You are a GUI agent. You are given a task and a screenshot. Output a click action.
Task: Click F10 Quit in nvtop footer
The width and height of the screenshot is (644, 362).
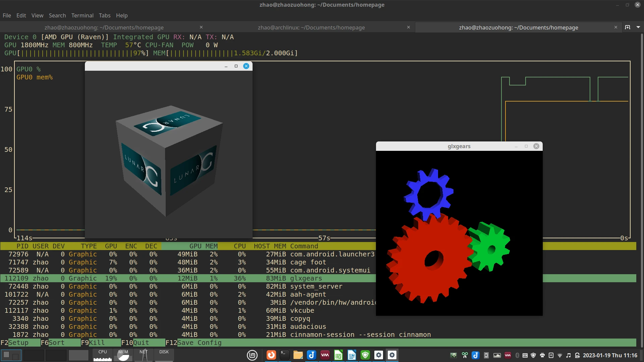[x=143, y=343]
